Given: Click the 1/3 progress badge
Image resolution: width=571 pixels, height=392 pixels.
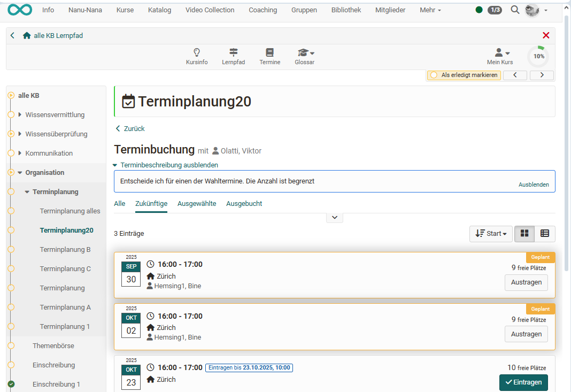Looking at the screenshot, I should (x=494, y=10).
